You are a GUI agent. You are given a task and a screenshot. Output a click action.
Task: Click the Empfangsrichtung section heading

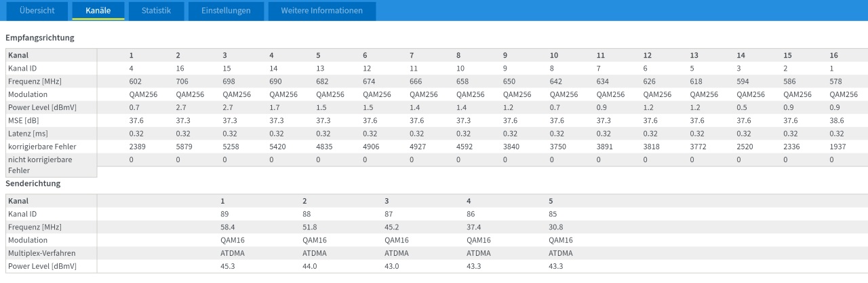(x=40, y=38)
